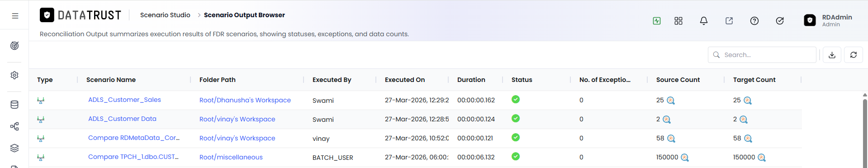
Task: Open Compare TPCH_1.dbo.CUST... scenario
Action: (x=133, y=157)
